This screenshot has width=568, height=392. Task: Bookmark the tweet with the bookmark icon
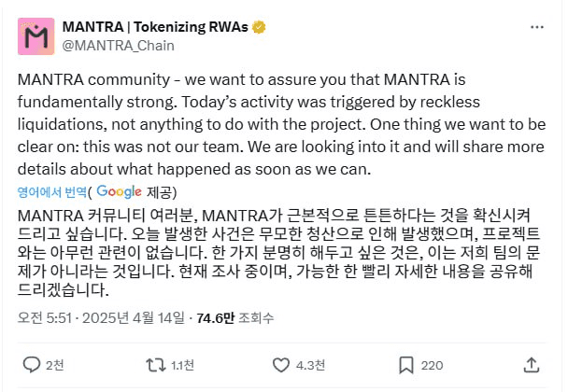pyautogui.click(x=406, y=364)
